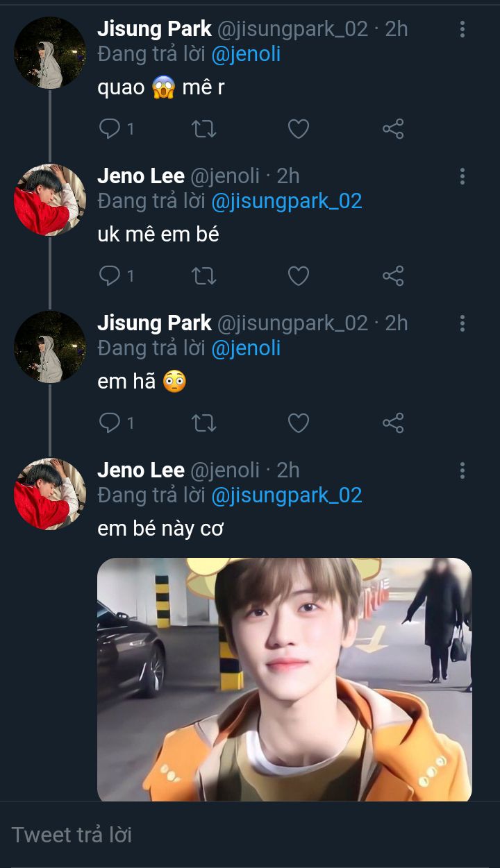The image size is (500, 868).
Task: Type in the Tweet trả lời field
Action: coord(250,835)
